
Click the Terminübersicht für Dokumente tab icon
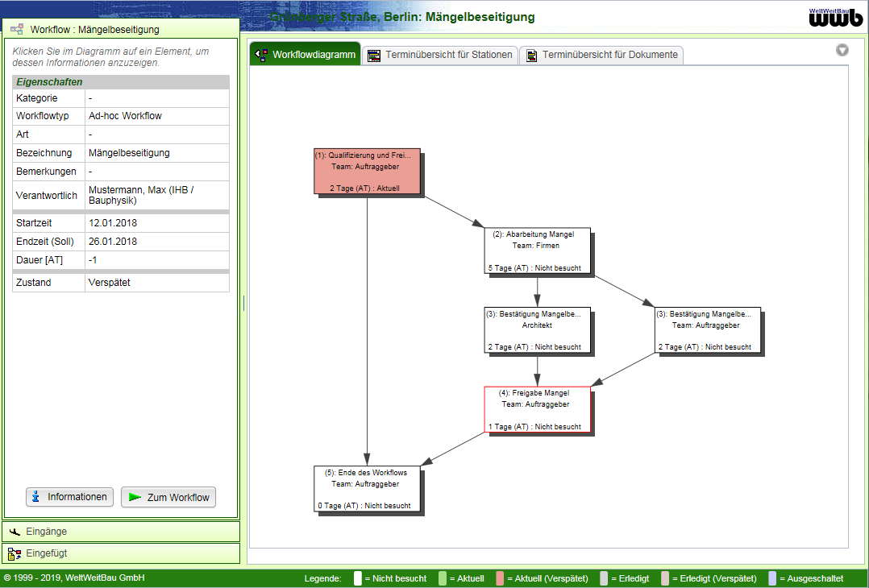(x=531, y=56)
